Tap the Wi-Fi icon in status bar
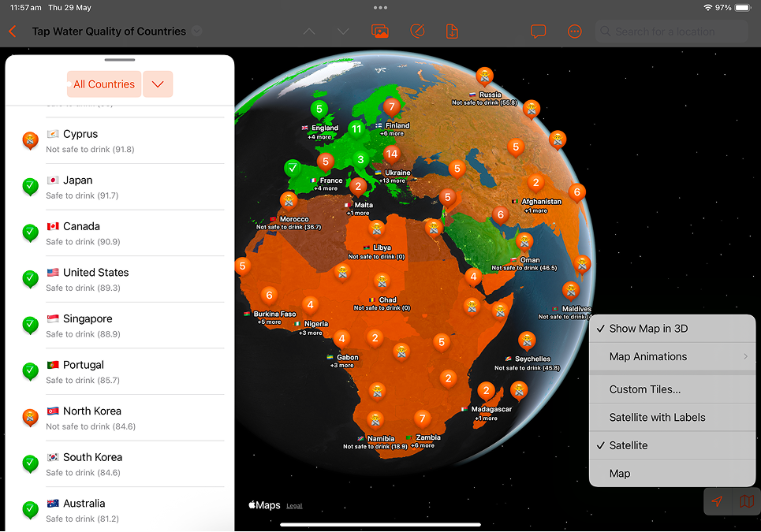The image size is (761, 532). click(x=707, y=8)
